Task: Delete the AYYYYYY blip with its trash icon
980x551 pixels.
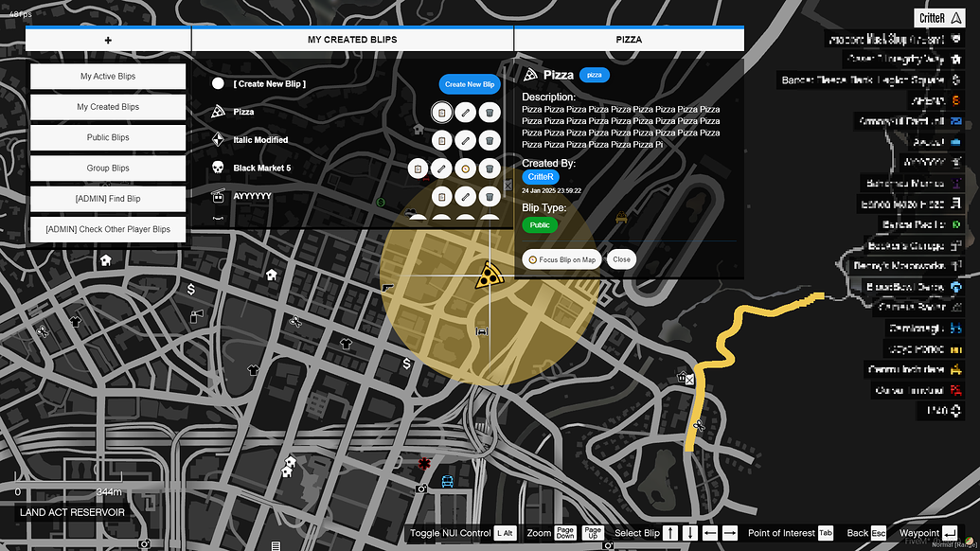Action: pos(489,197)
